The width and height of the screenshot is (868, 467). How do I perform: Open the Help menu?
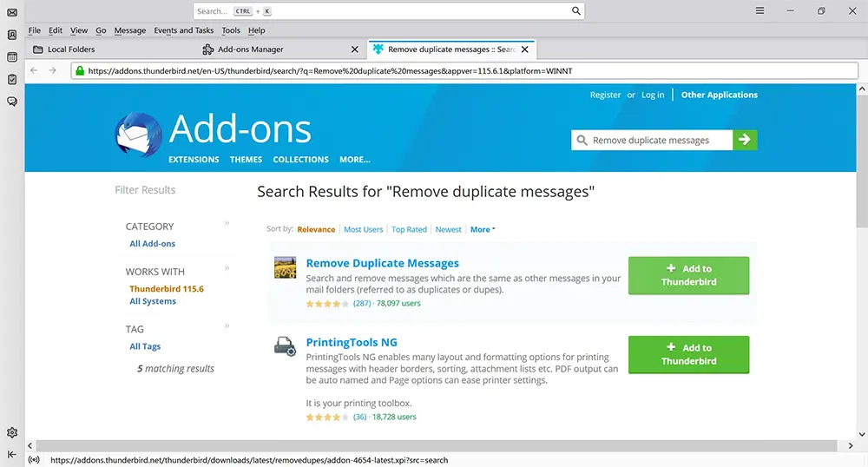coord(256,30)
